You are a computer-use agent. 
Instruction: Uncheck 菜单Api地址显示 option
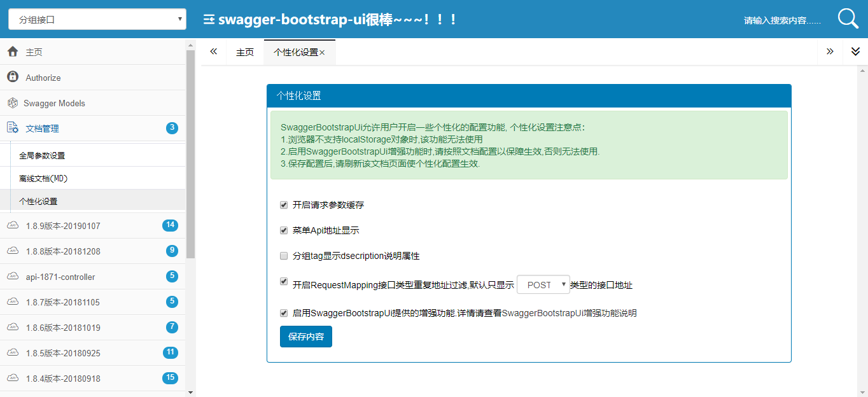(284, 230)
